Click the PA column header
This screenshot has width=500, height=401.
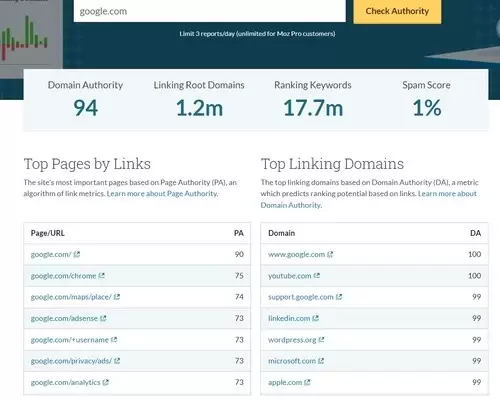239,233
